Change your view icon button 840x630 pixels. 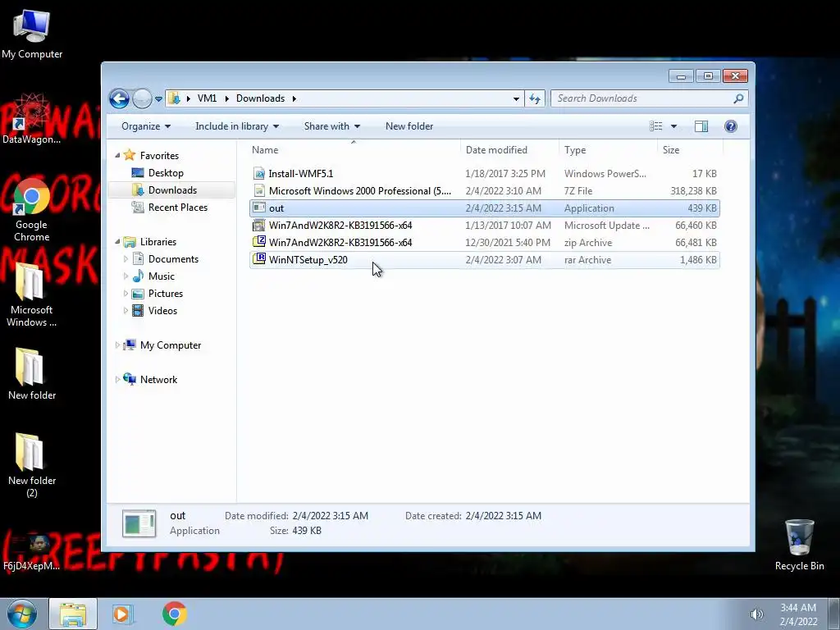click(x=655, y=126)
